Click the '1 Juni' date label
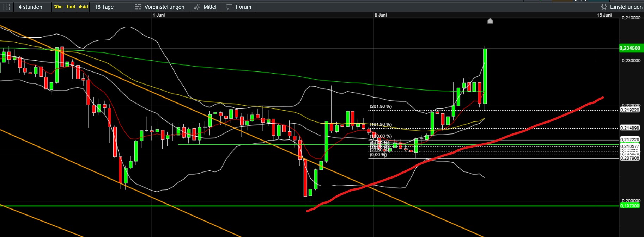This screenshot has height=237, width=644. (x=159, y=15)
